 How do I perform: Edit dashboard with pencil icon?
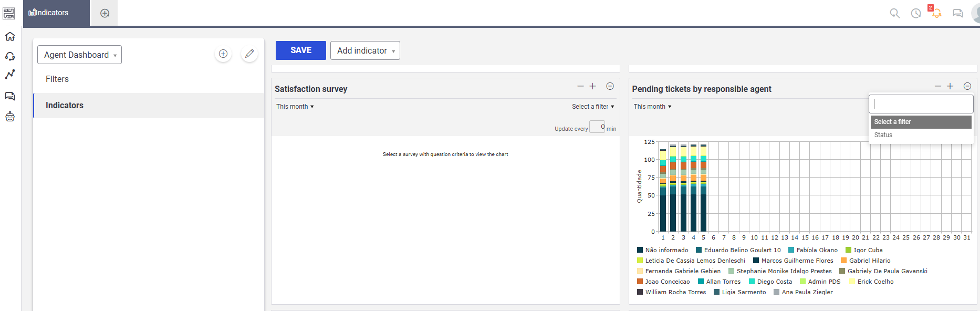pos(249,54)
